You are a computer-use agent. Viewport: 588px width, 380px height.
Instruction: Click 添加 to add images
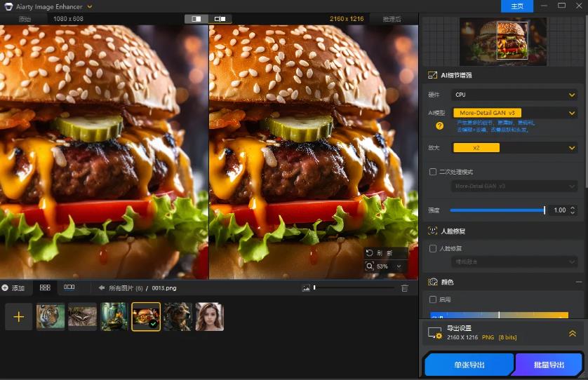(13, 288)
